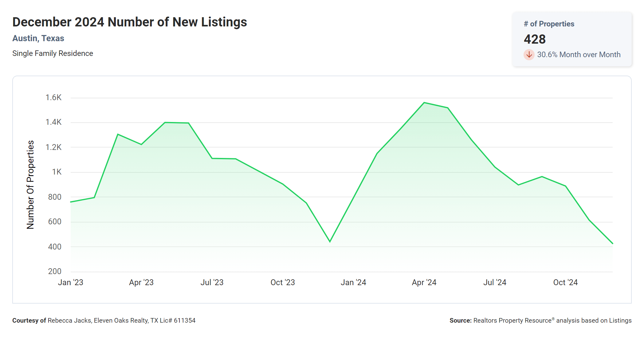Click the Number Of Properties axis title

30,185
